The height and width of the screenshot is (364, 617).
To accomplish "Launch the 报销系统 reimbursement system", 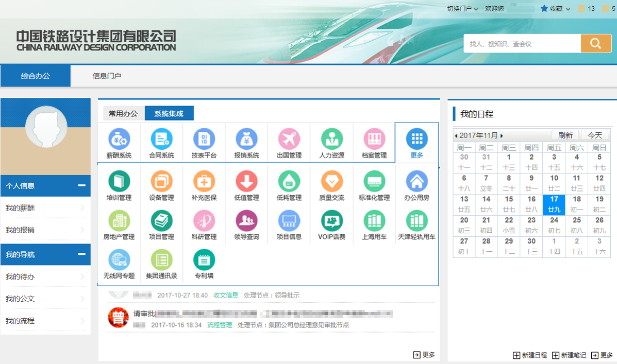I will [x=246, y=143].
